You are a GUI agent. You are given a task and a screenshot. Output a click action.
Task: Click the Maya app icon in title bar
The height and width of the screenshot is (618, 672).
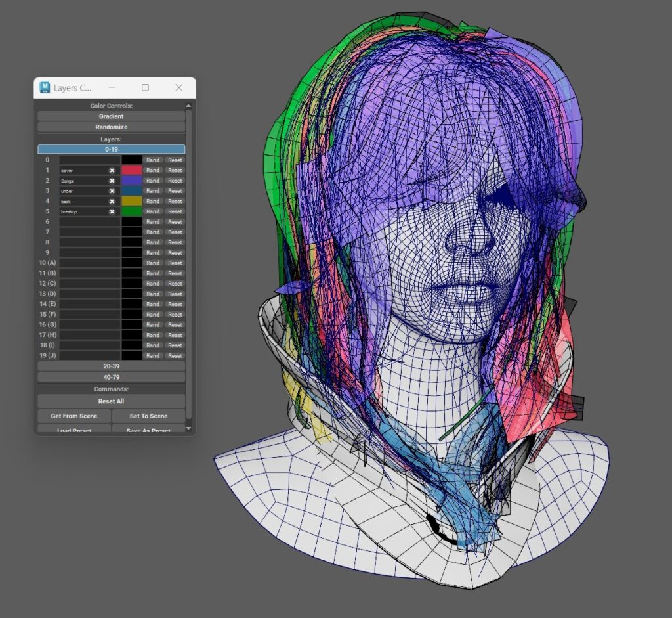(45, 87)
